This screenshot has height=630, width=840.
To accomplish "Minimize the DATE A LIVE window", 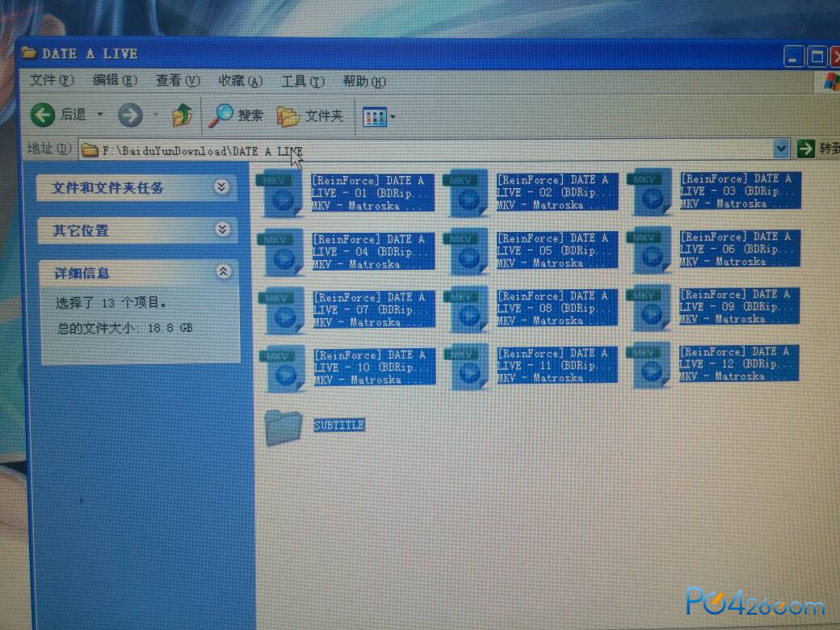I will (x=793, y=57).
